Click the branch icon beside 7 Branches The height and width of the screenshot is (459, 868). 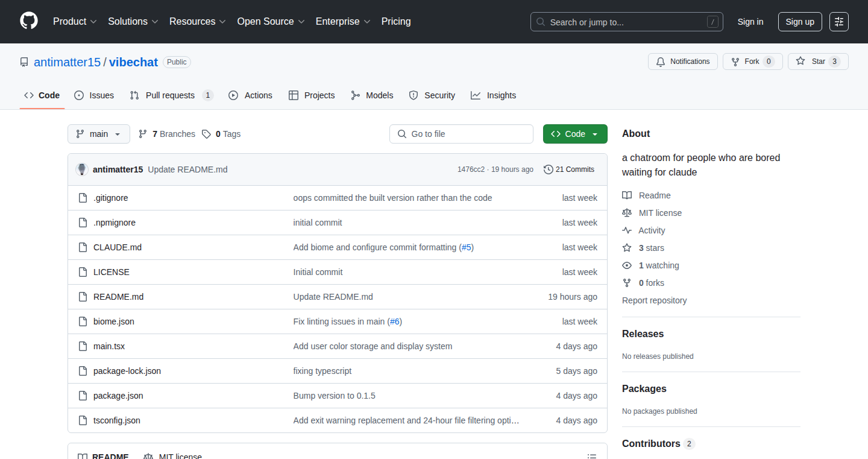pos(143,134)
